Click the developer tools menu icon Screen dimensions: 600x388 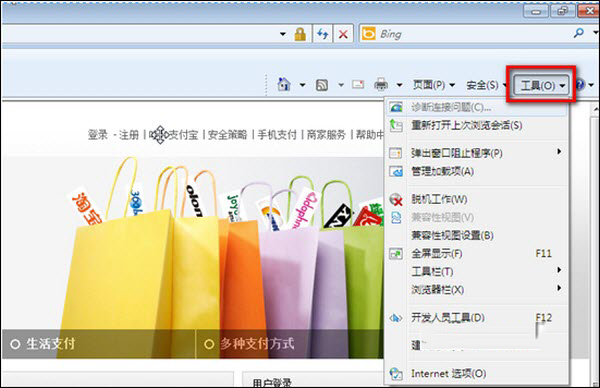pyautogui.click(x=396, y=318)
